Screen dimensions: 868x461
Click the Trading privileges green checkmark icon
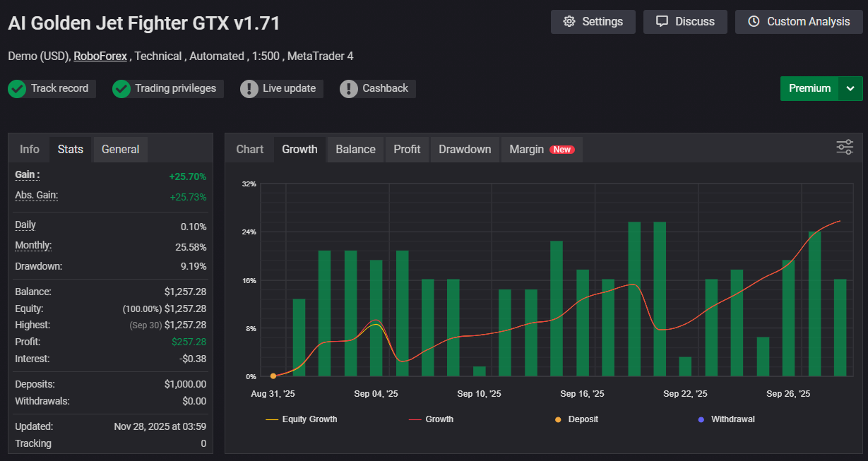(x=121, y=89)
